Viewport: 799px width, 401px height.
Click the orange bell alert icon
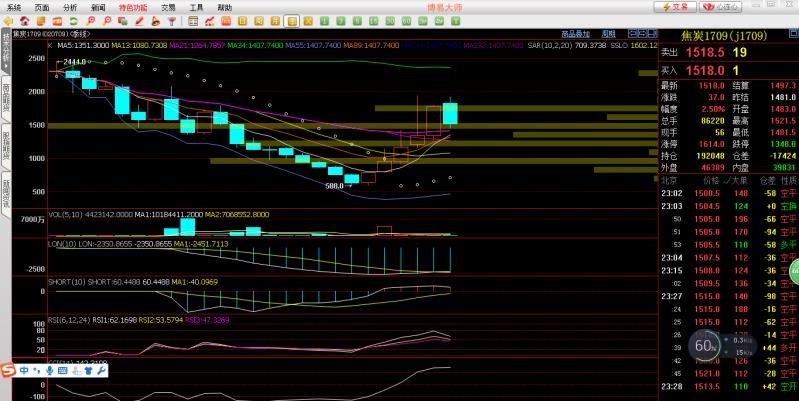155,21
